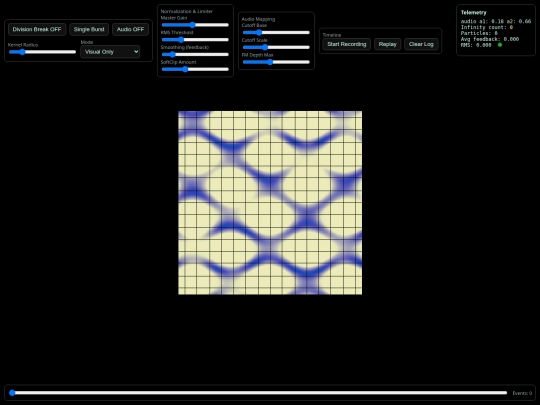This screenshot has width=540, height=405.
Task: Click the 'Normalization & Limiter' heading
Action: click(187, 11)
